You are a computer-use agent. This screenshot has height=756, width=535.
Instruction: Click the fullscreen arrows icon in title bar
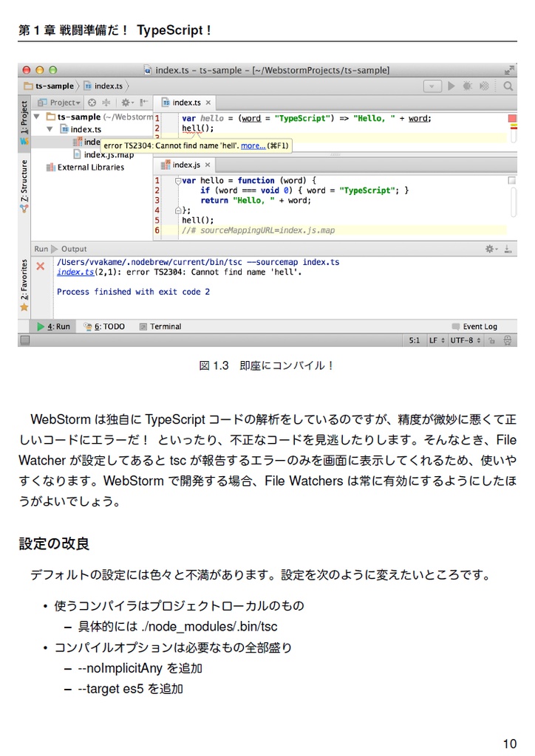coord(509,70)
